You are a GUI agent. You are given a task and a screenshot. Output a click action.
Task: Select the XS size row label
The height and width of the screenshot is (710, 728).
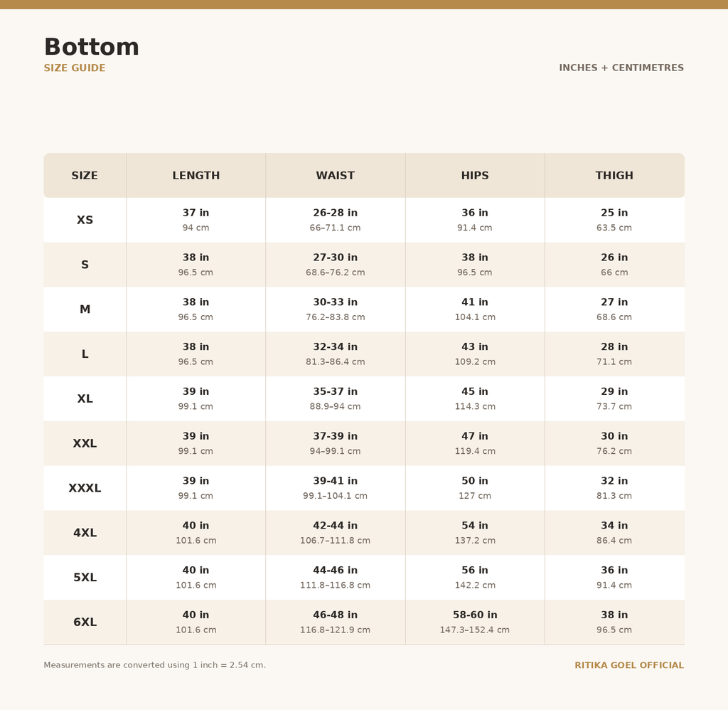[x=85, y=220]
